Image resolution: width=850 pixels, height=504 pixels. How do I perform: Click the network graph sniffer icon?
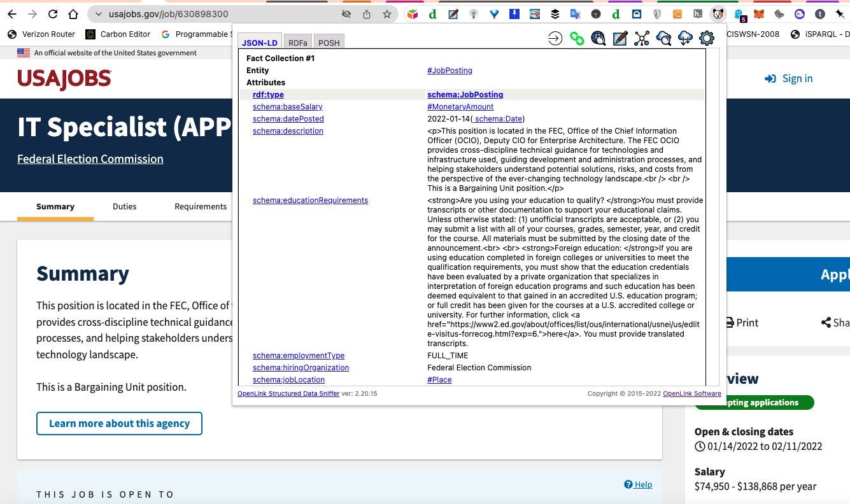(642, 39)
